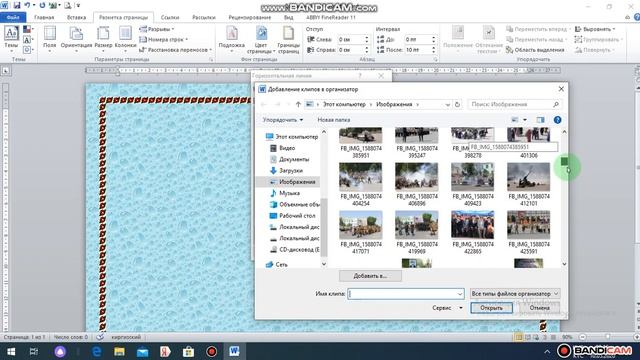
Task: Save the document from the Quick Access toolbar
Action: (x=17, y=5)
